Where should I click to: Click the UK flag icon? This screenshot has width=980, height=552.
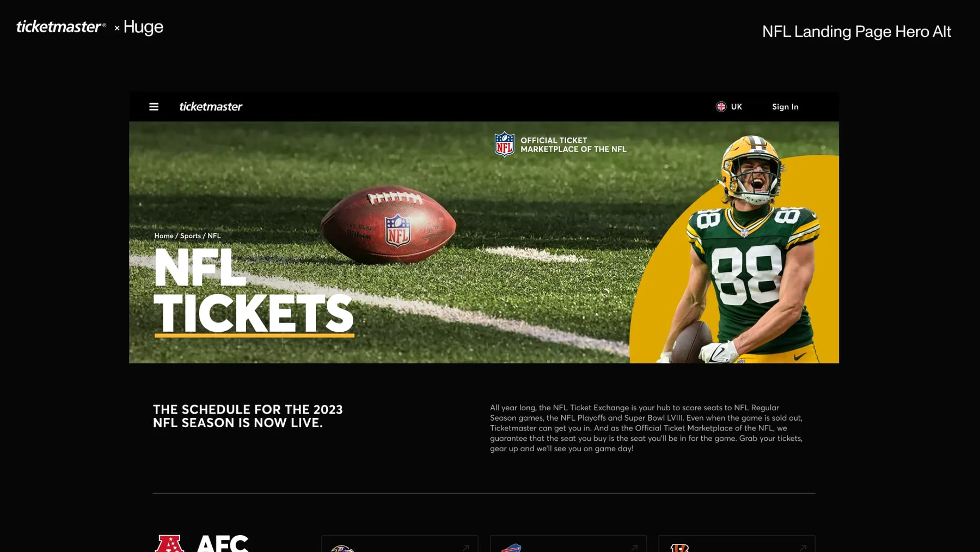(x=721, y=107)
